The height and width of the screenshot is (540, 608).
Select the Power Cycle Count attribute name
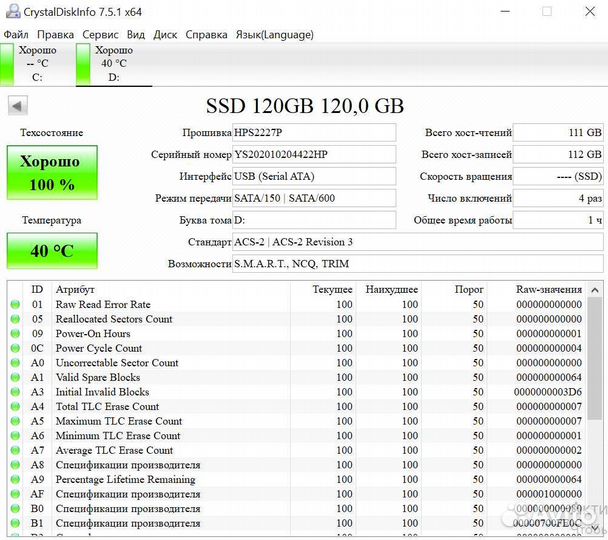pos(98,348)
